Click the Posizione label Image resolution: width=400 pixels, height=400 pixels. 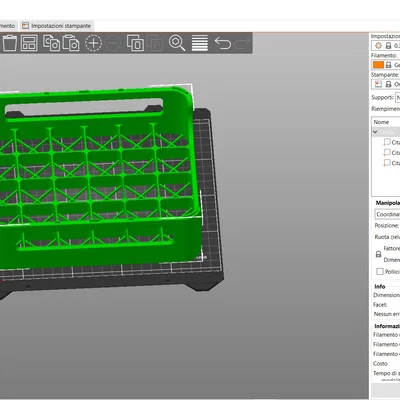(386, 226)
